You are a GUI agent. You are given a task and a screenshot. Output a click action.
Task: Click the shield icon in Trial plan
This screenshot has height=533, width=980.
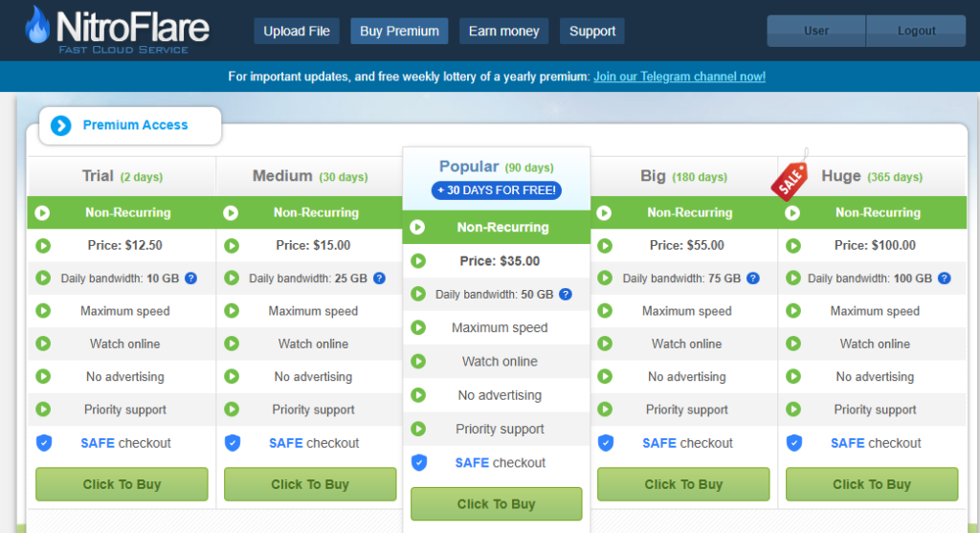44,442
